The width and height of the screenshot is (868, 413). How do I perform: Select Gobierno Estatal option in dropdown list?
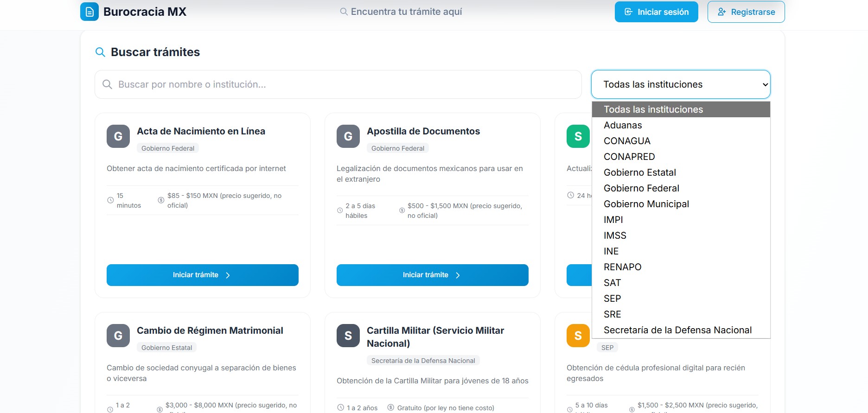pyautogui.click(x=681, y=172)
